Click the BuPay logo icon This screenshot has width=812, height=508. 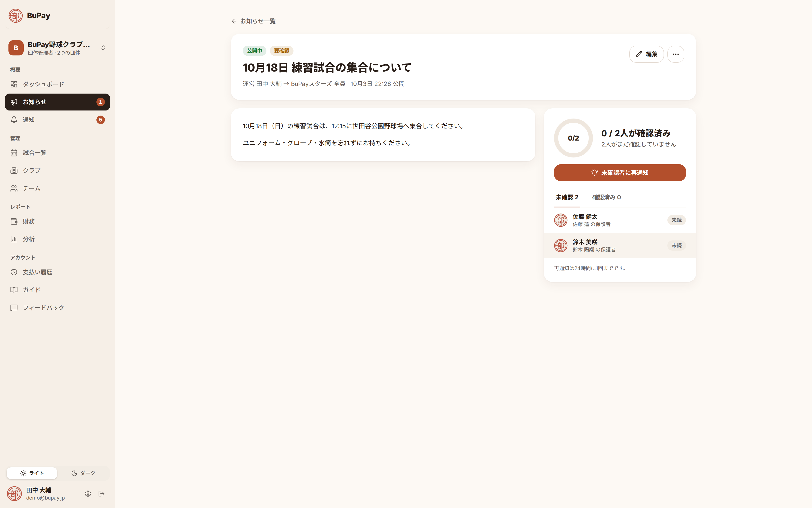click(x=15, y=16)
